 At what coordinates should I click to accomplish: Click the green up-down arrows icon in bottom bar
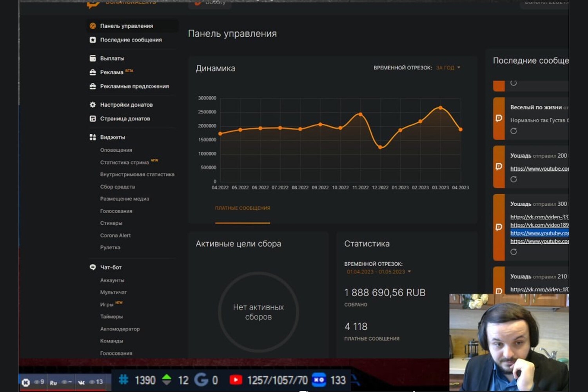point(167,379)
